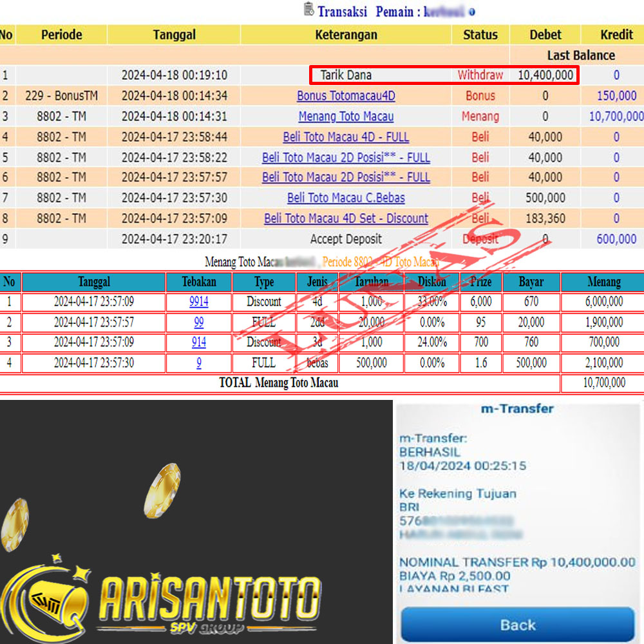The height and width of the screenshot is (644, 644).
Task: Click the clipboard icon beside Transaksi title
Action: coord(309,9)
